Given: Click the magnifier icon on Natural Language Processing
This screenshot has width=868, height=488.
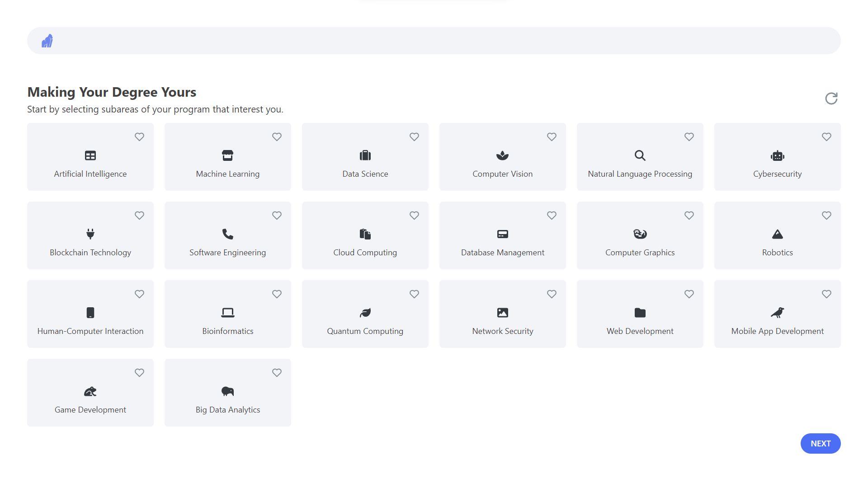Looking at the screenshot, I should (x=640, y=156).
